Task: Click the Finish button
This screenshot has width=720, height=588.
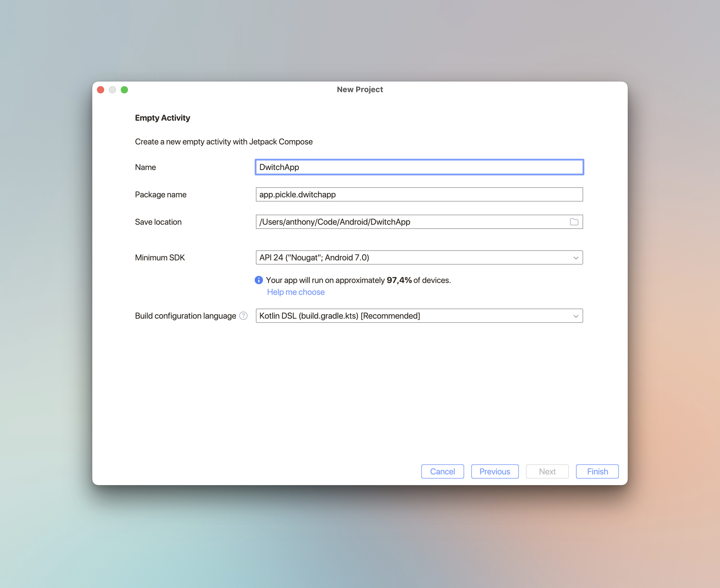Action: coord(597,471)
